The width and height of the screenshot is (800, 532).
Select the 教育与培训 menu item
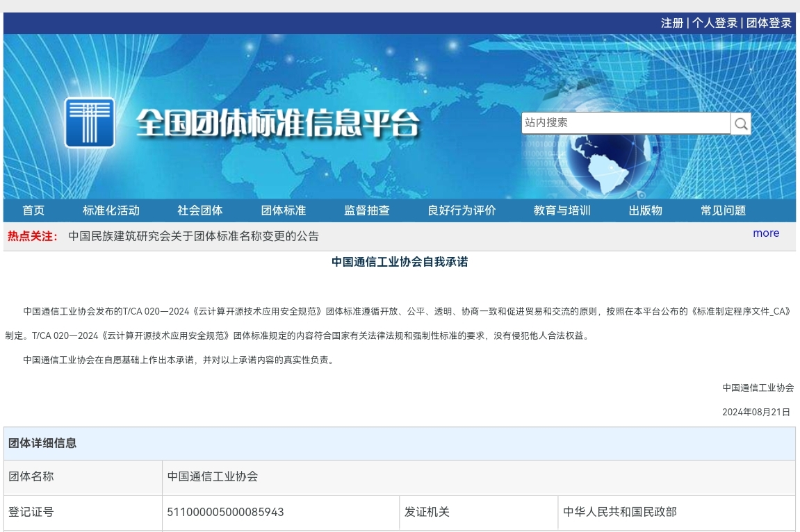[562, 210]
